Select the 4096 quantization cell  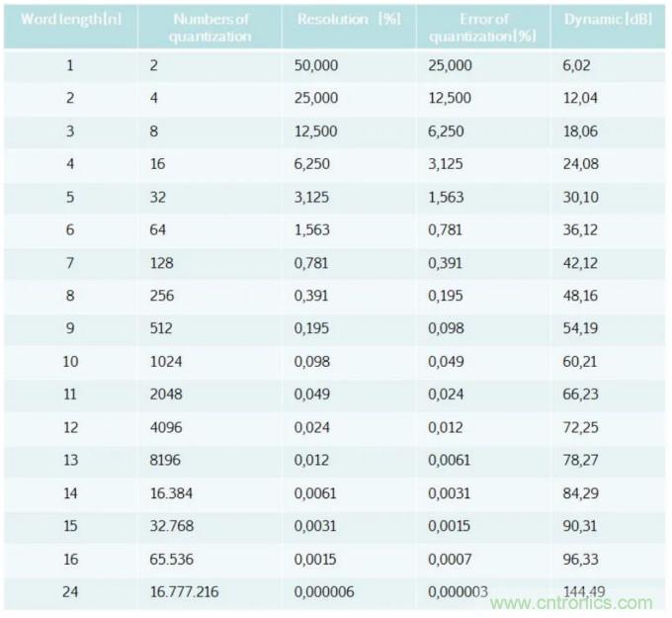[x=163, y=427]
